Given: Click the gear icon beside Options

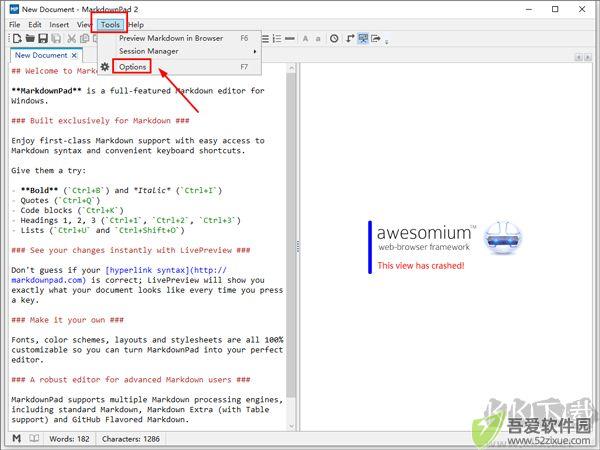Looking at the screenshot, I should coord(105,67).
